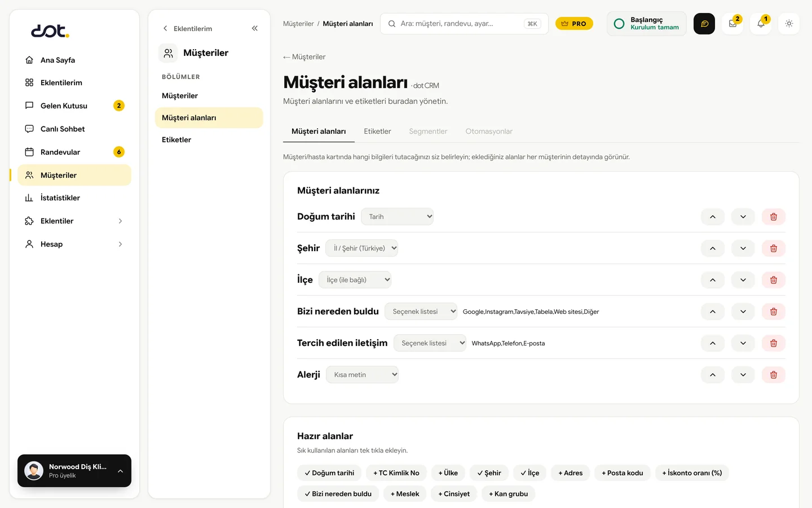Image resolution: width=812 pixels, height=508 pixels.
Task: Open Bizi nereden buldu type dropdown
Action: pos(421,312)
